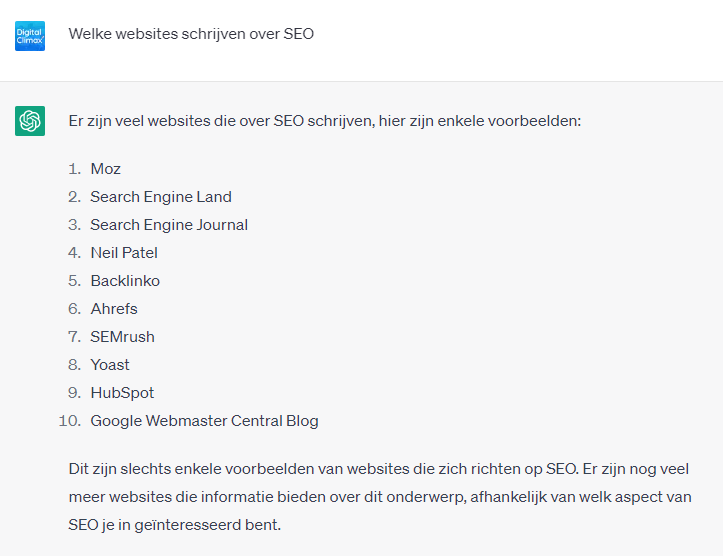Click the HubSpot list item

click(122, 393)
